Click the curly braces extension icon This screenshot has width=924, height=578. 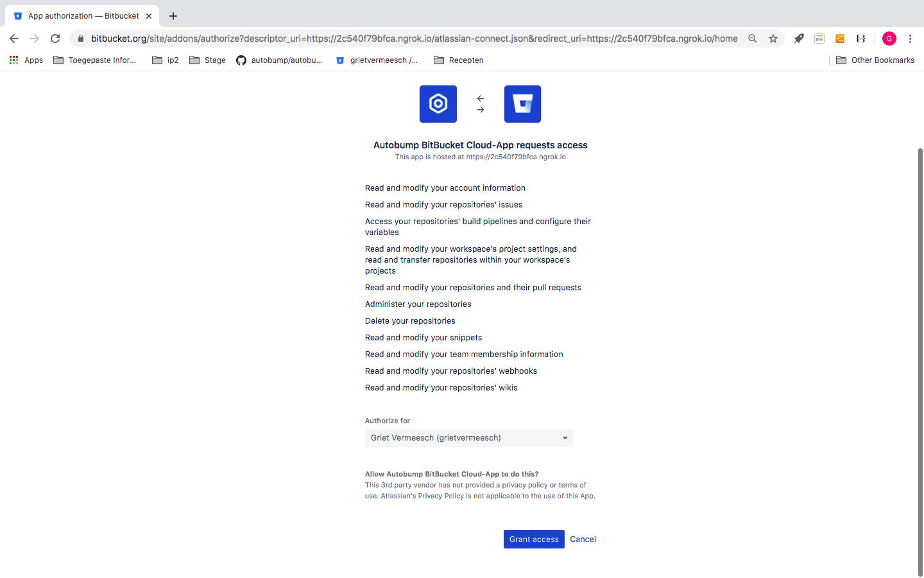(860, 39)
